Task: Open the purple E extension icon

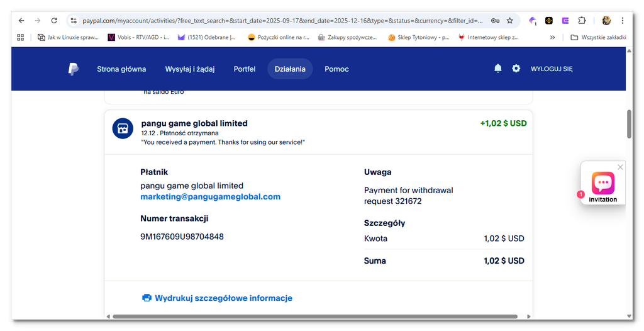Action: (565, 21)
